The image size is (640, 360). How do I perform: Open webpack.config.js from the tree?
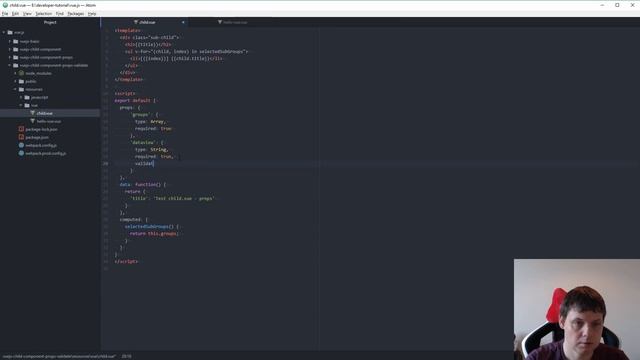[41, 145]
